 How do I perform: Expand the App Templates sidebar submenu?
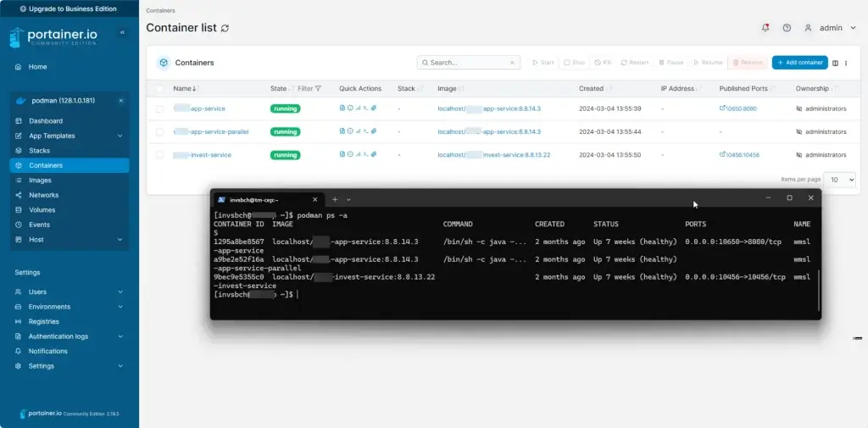(x=120, y=136)
